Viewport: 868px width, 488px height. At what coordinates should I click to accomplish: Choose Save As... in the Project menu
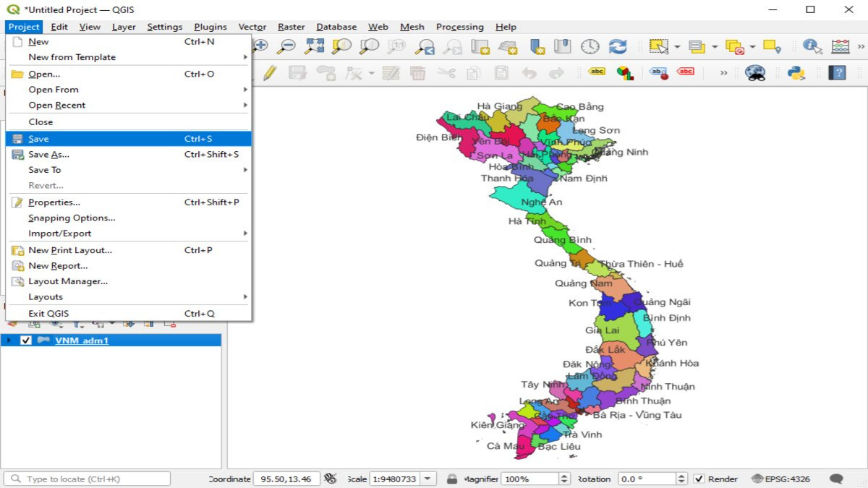coord(129,154)
